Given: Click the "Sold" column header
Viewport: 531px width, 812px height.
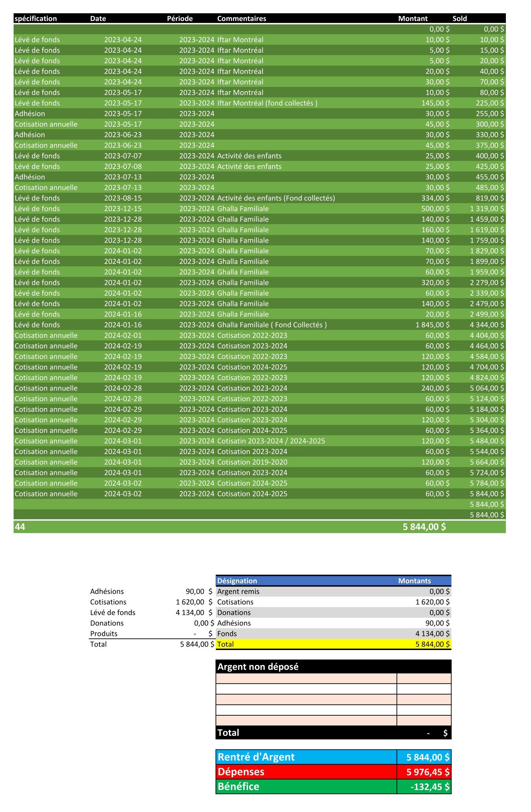Looking at the screenshot, I should point(459,19).
